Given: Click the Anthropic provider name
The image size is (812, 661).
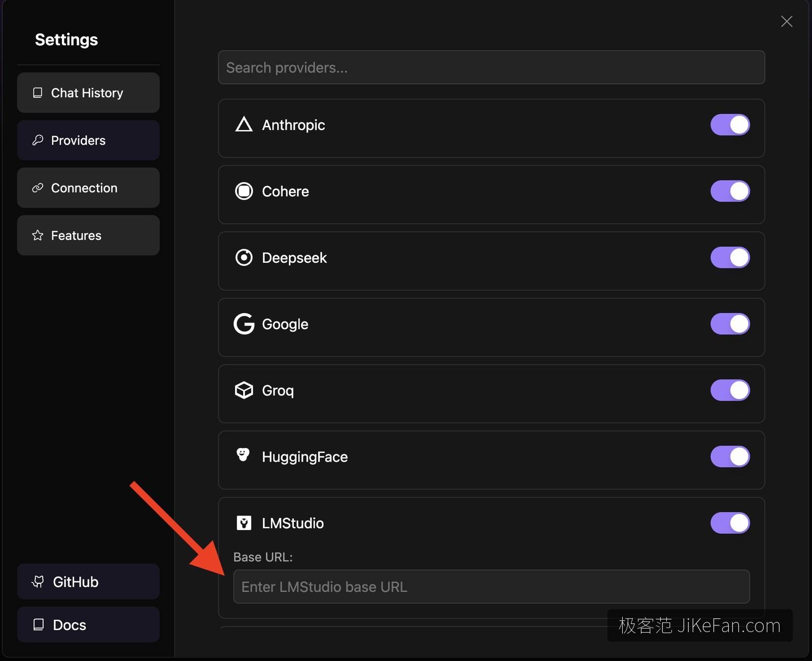Looking at the screenshot, I should coord(293,125).
